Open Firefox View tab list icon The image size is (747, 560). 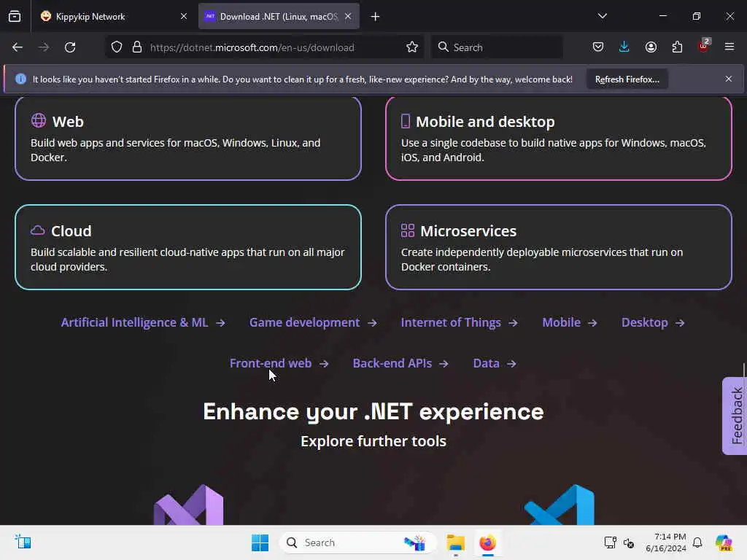[x=15, y=17]
